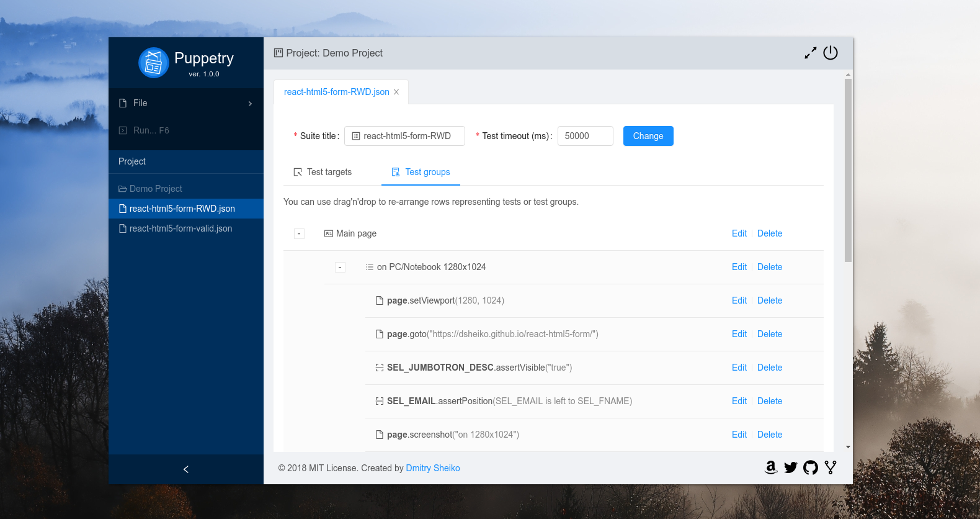This screenshot has height=519, width=980.
Task: Delete the Main page group
Action: point(770,233)
